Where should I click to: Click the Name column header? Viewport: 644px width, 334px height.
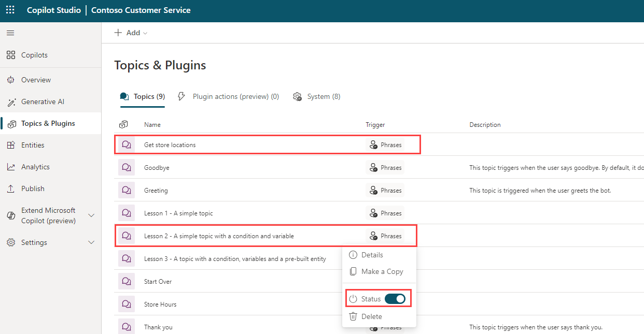(x=152, y=125)
